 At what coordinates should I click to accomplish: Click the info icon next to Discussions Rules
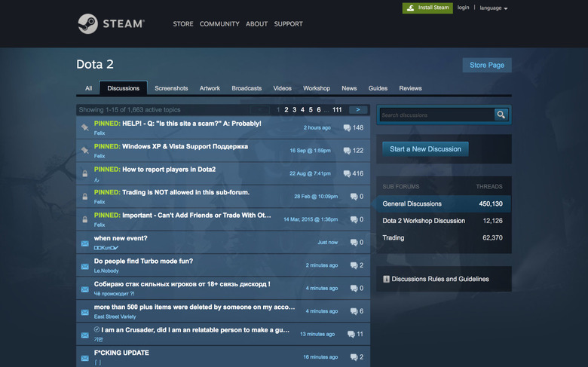[x=386, y=279]
